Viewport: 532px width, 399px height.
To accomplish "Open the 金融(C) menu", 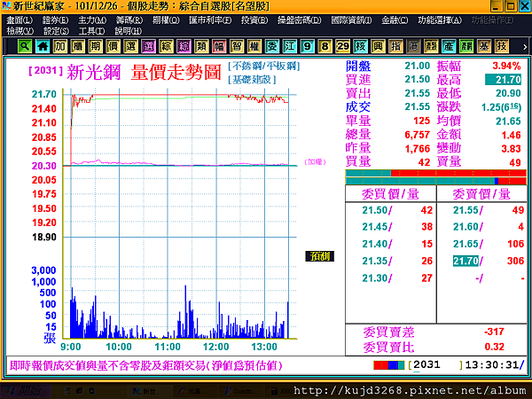I will (x=395, y=20).
